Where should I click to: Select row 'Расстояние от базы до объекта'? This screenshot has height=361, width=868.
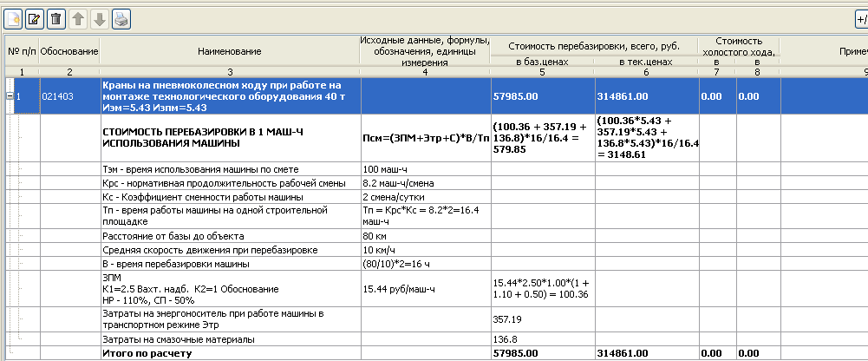(231, 236)
